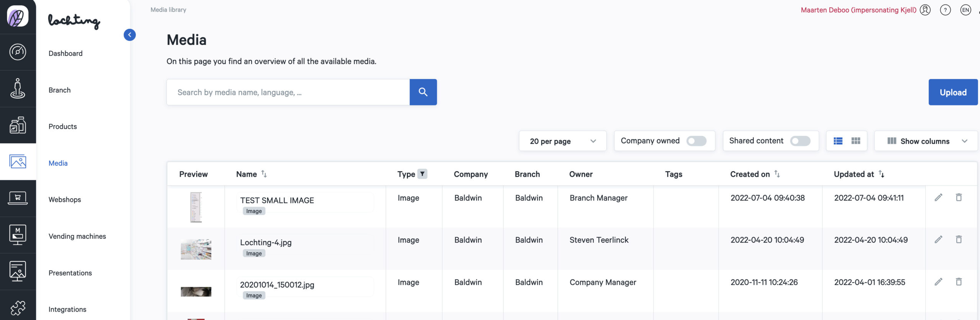Filter the Type column
The height and width of the screenshot is (320, 980).
click(422, 174)
